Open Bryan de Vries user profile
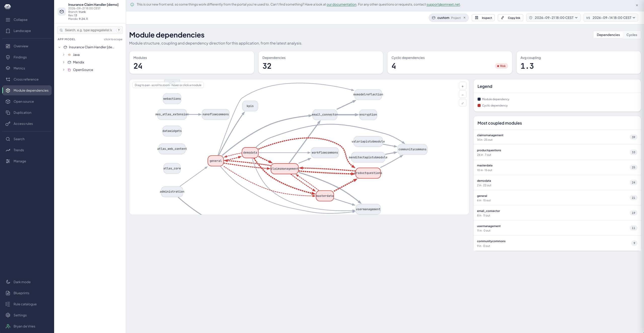This screenshot has height=333, width=644. tap(27, 326)
